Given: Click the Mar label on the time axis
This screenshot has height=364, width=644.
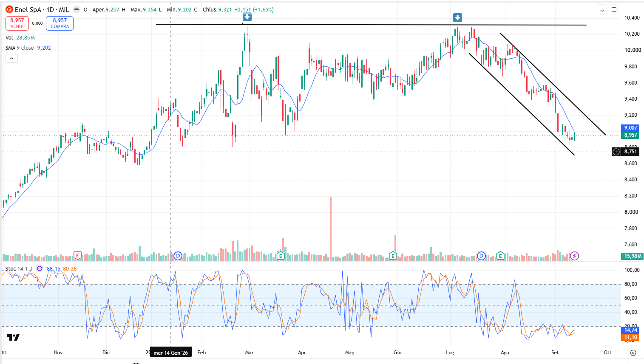Looking at the screenshot, I should (249, 353).
